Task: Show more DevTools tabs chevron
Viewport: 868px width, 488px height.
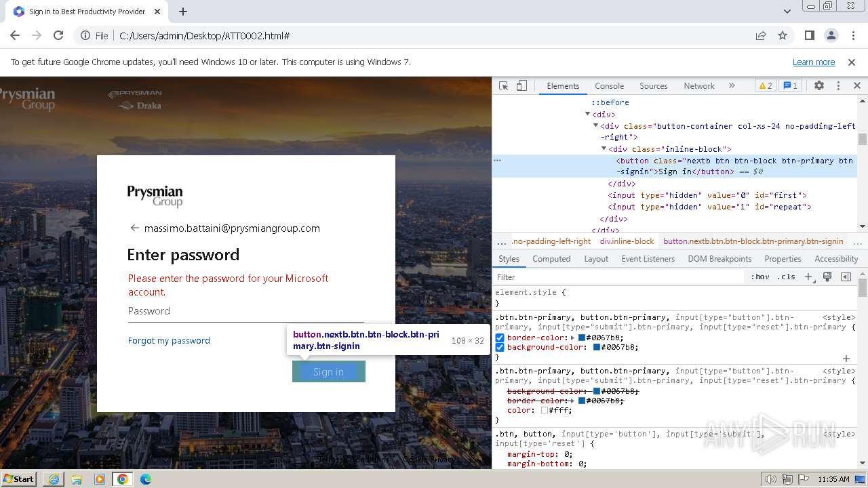Action: pyautogui.click(x=732, y=86)
